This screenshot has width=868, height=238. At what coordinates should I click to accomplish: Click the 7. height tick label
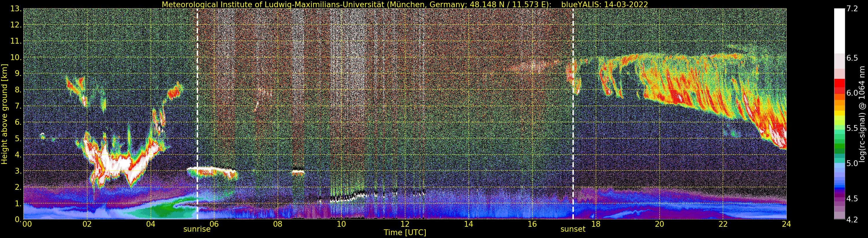click(19, 106)
